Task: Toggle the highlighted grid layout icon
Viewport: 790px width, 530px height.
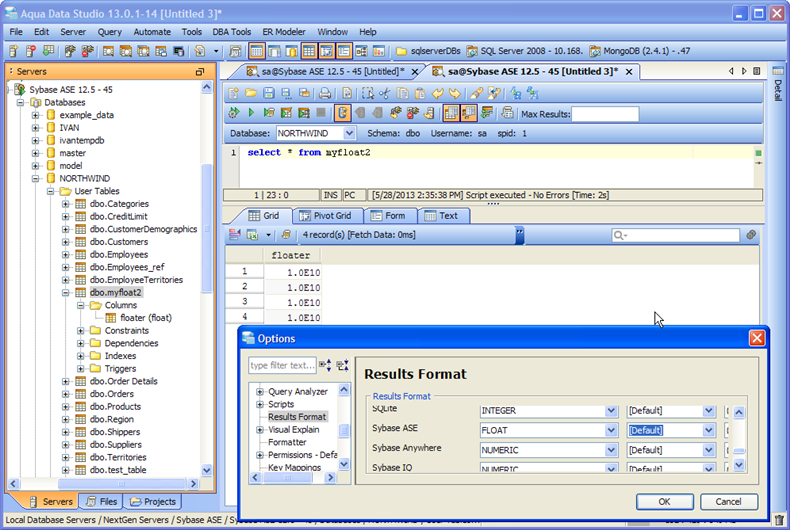Action: coord(309,51)
